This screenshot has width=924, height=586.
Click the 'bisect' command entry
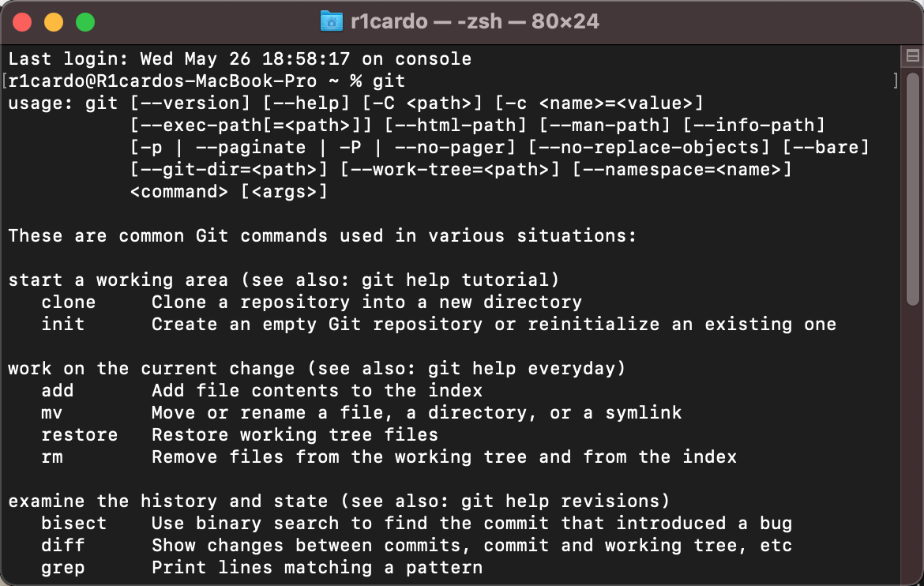pyautogui.click(x=73, y=523)
